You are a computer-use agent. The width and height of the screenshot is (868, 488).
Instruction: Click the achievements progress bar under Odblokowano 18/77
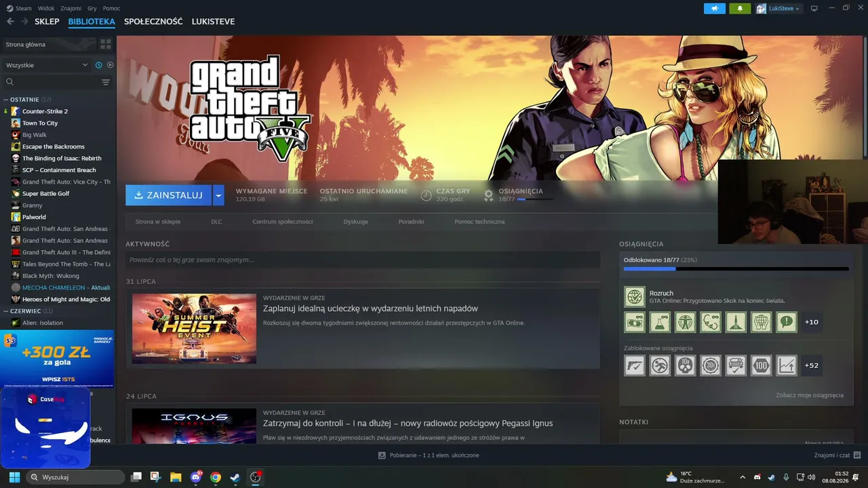coord(736,269)
